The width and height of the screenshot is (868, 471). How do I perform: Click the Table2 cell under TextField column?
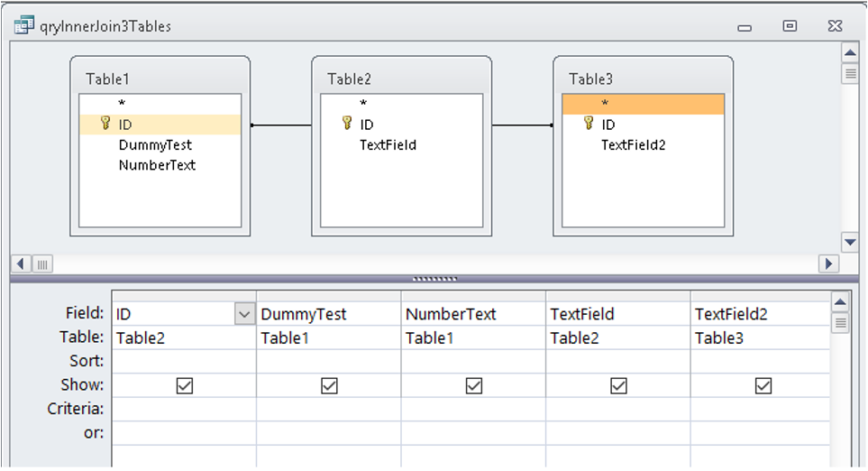(617, 337)
